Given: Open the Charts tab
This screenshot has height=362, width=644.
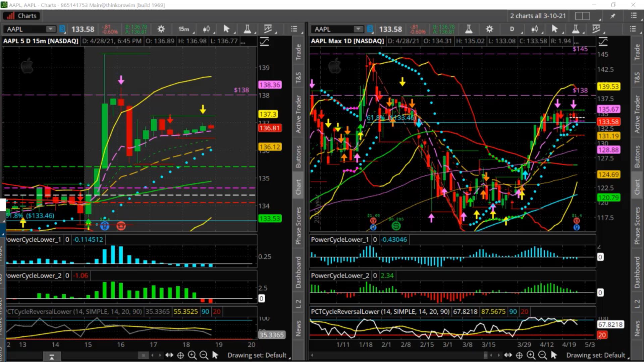Looking at the screenshot, I should coord(22,16).
